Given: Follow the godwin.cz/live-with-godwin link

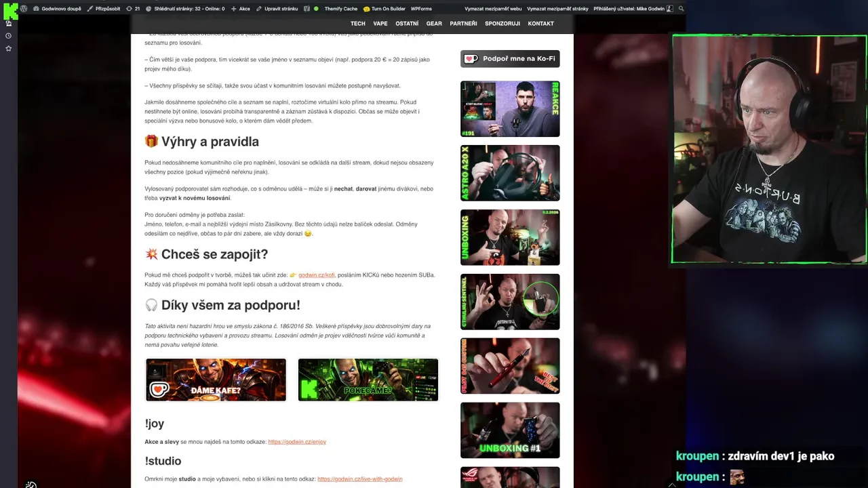Looking at the screenshot, I should point(359,479).
